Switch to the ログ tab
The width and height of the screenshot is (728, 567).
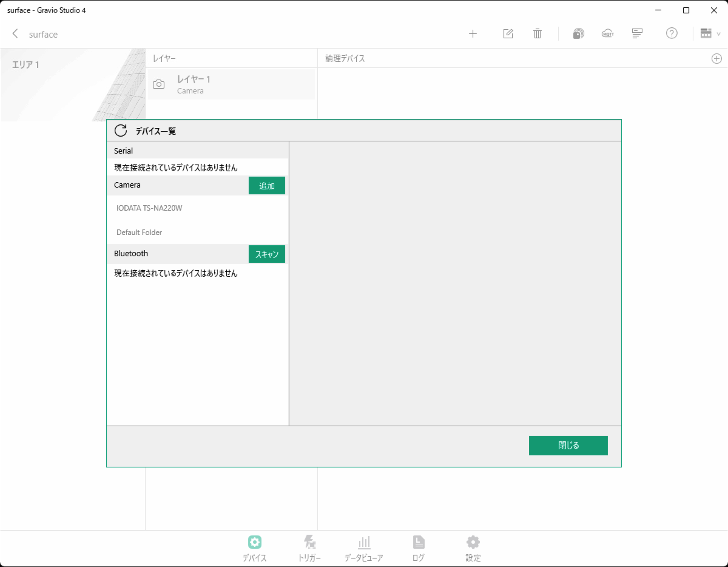[x=418, y=549]
